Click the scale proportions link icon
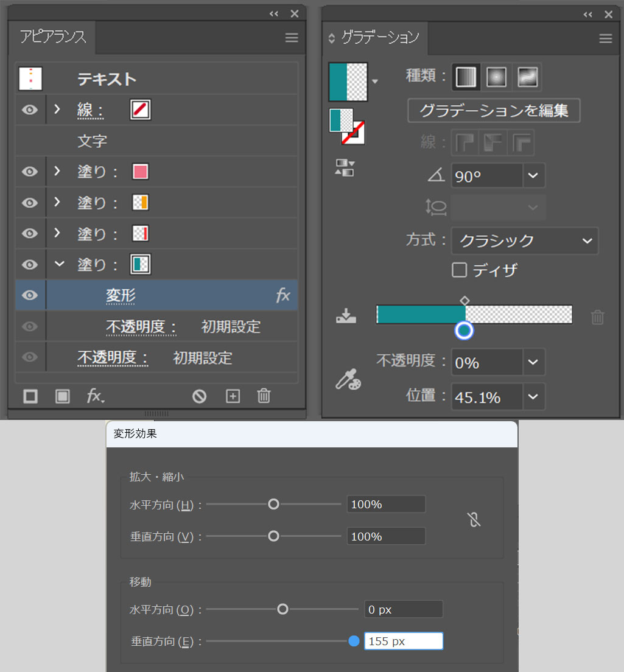 (x=474, y=520)
